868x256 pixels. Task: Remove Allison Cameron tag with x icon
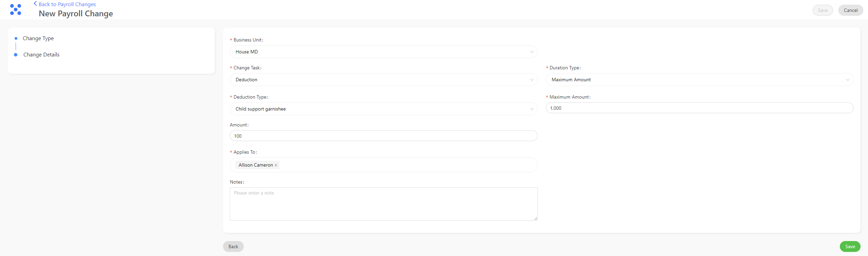click(276, 165)
